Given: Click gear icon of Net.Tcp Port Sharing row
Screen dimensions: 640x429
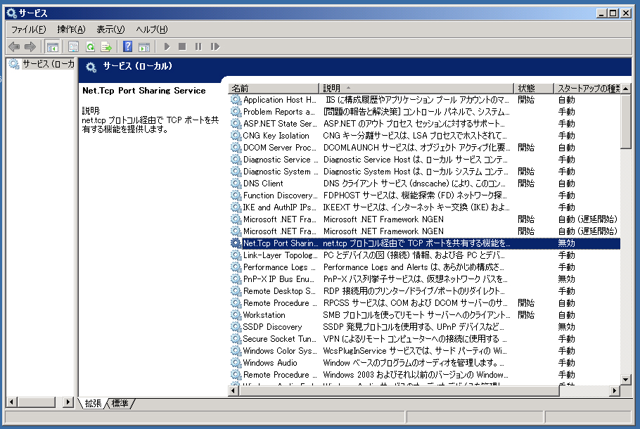Looking at the screenshot, I should pyautogui.click(x=236, y=243).
